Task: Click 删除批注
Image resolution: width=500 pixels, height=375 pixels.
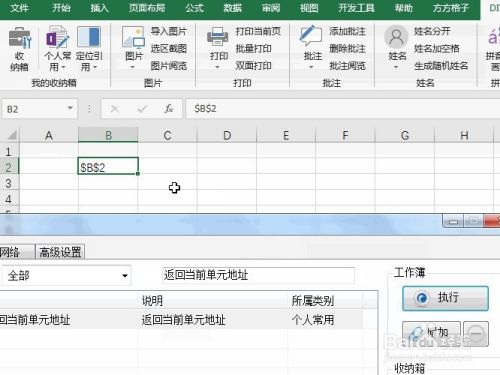Action: pyautogui.click(x=347, y=49)
